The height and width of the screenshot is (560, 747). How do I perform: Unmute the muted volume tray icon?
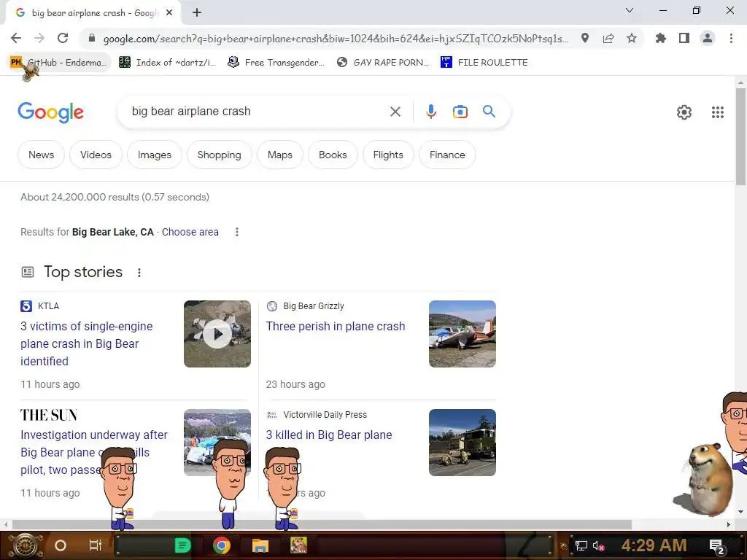coord(599,545)
